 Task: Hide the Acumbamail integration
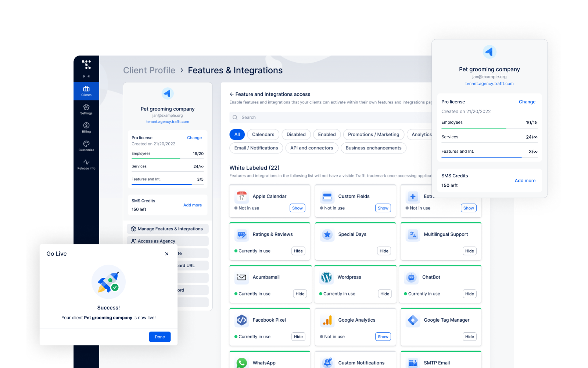click(x=300, y=294)
